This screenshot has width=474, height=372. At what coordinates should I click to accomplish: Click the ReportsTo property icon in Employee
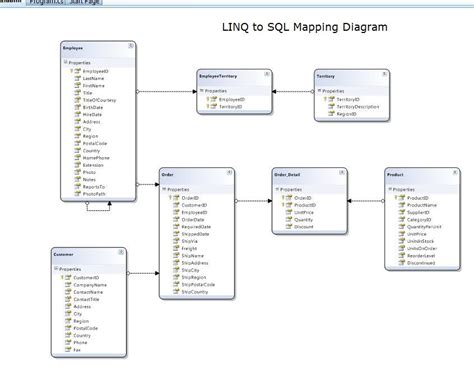[x=77, y=187]
